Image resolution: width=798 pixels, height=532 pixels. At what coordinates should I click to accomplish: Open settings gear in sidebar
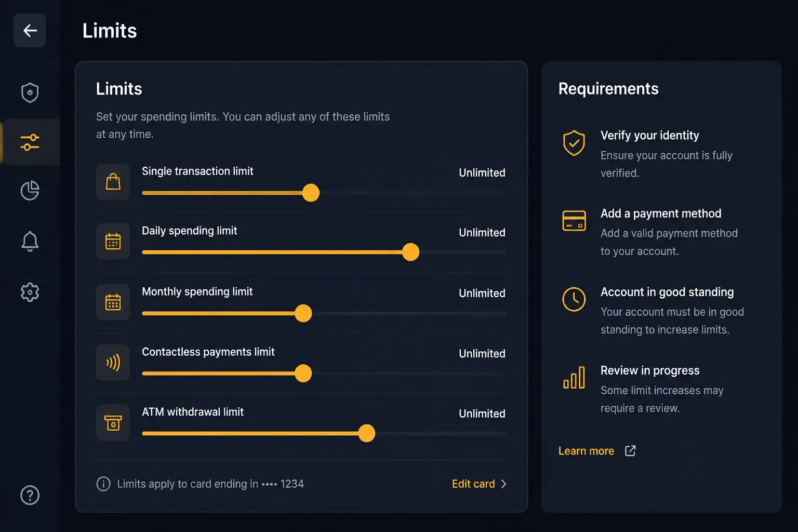pyautogui.click(x=30, y=292)
